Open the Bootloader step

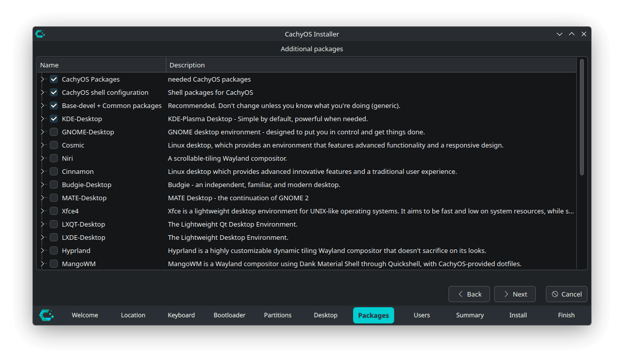[229, 315]
